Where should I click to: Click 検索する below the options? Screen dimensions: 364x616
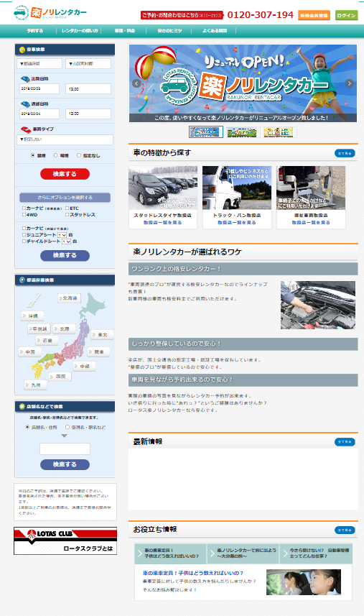coord(65,255)
